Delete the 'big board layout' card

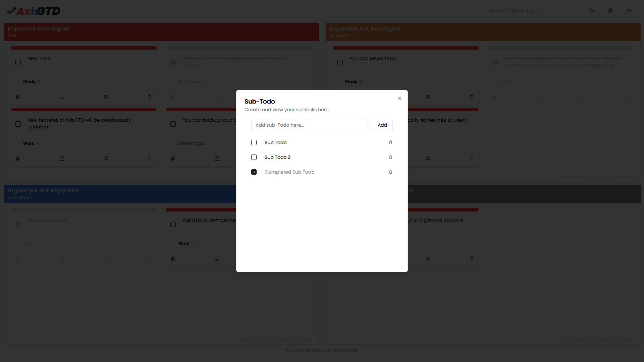(472, 258)
